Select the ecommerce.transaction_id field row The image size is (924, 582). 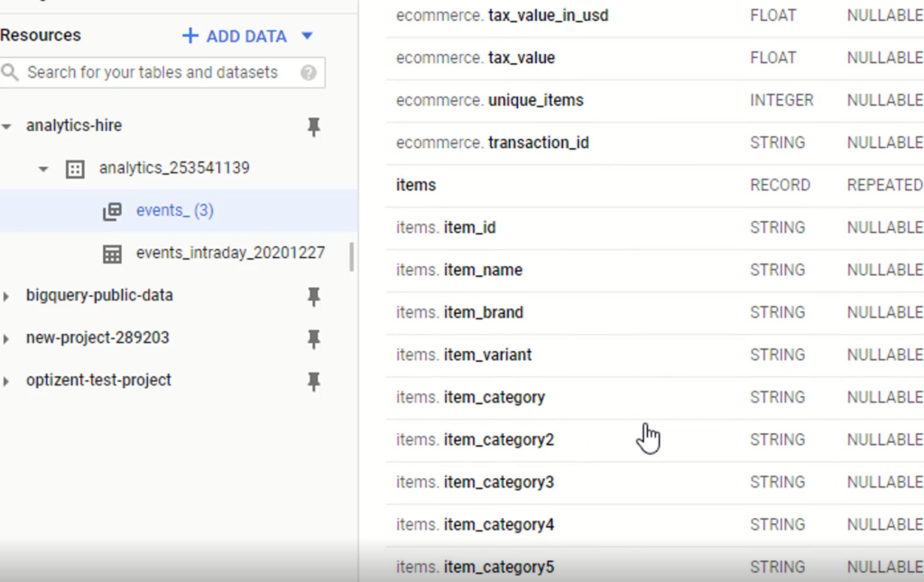pyautogui.click(x=541, y=143)
